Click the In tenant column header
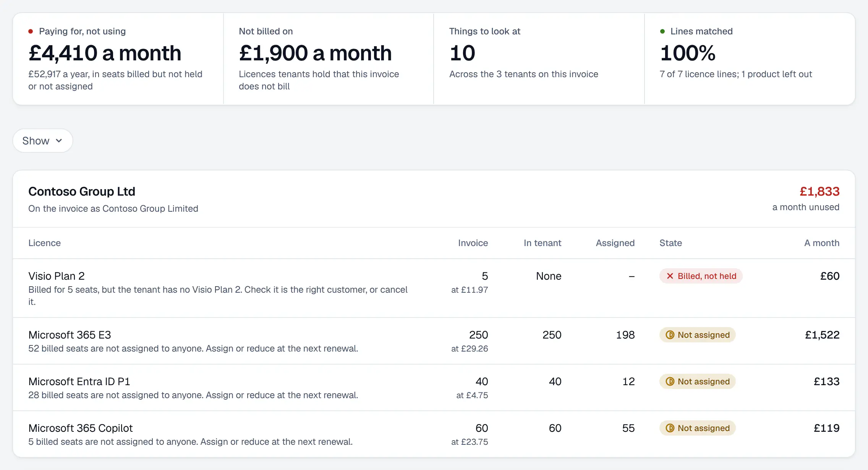Viewport: 868px width, 470px height. [542, 243]
